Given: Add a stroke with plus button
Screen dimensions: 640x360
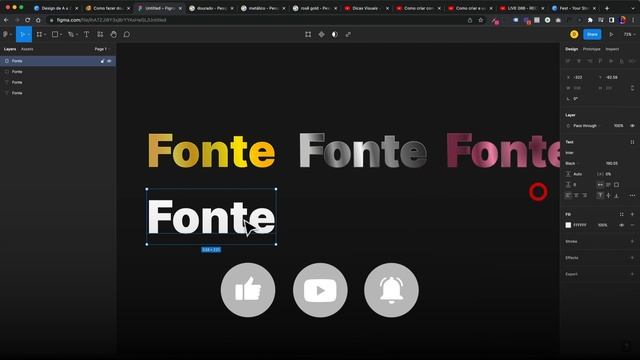Looking at the screenshot, I should click(632, 242).
